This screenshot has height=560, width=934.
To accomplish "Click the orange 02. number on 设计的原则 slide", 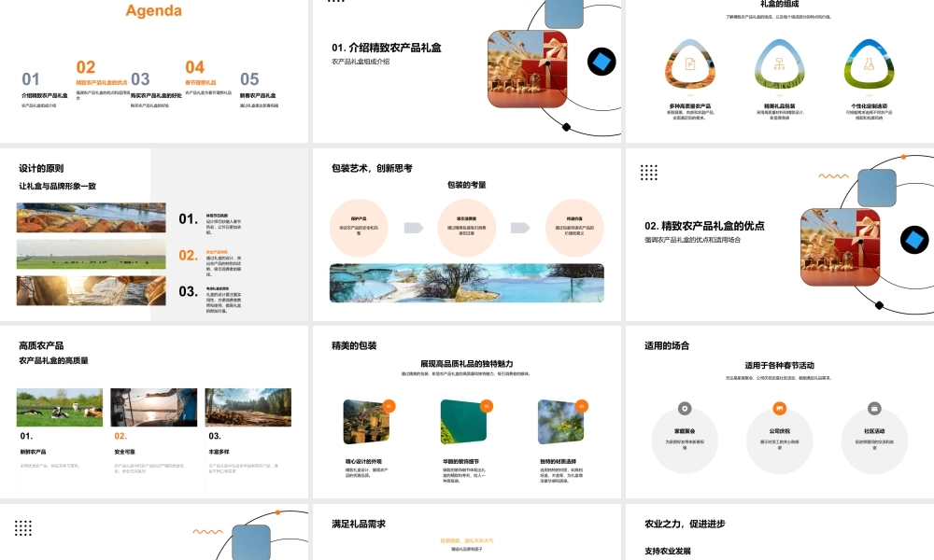I will point(189,256).
